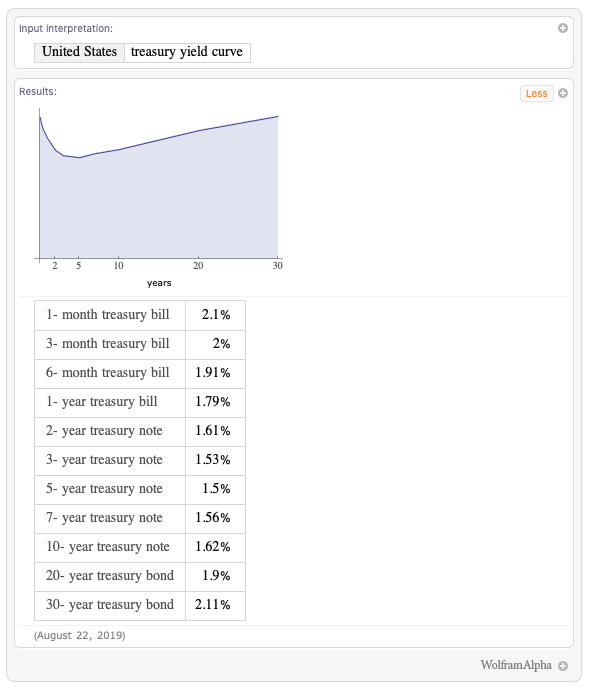The image size is (590, 688).
Task: Click the plus icon beside WolframAlpha logo
Action: [x=563, y=666]
